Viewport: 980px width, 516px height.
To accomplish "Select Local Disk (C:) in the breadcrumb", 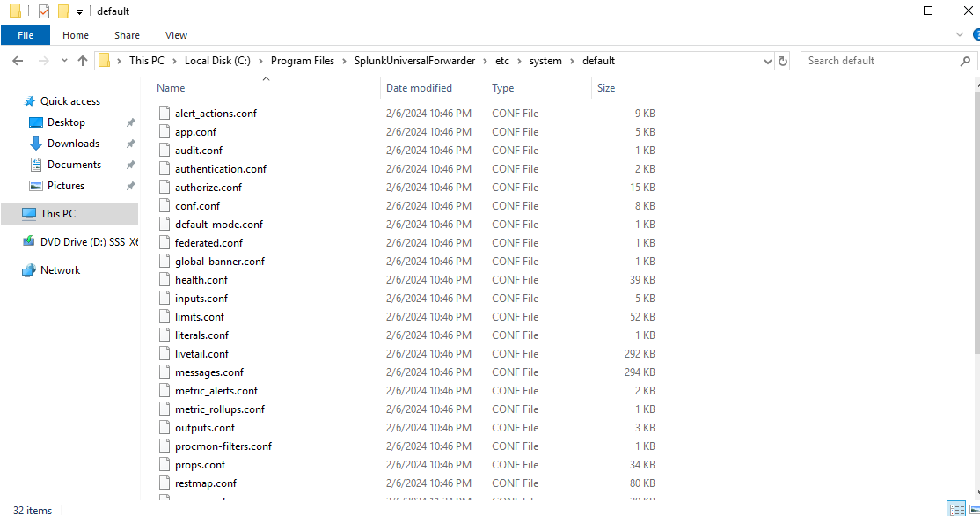I will coord(217,61).
